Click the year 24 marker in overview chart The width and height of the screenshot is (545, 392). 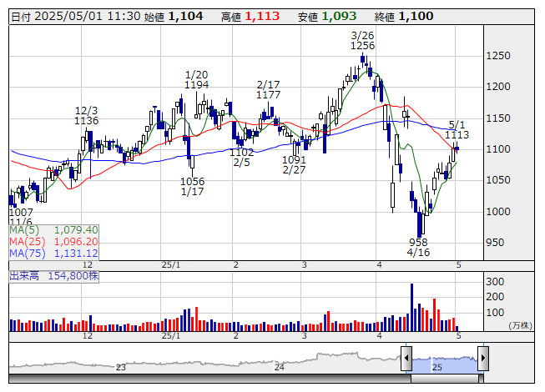(x=280, y=367)
